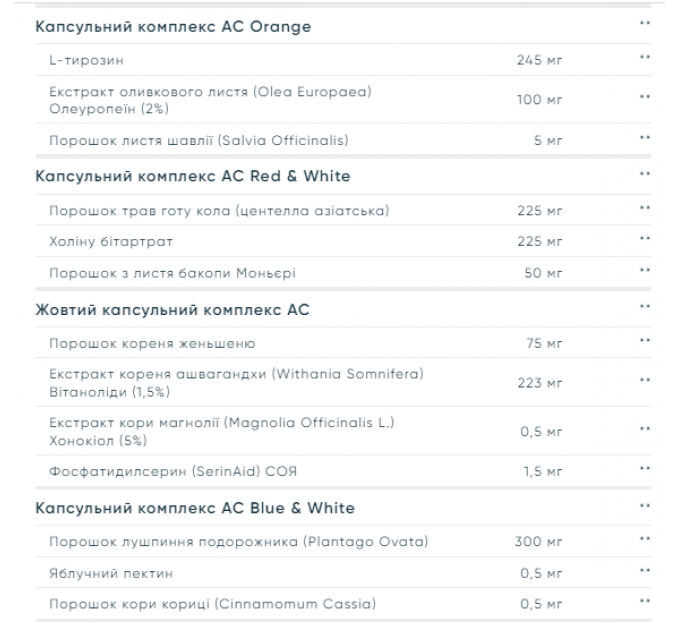Click the 100 мг amount value
The width and height of the screenshot is (680, 630).
(x=539, y=100)
